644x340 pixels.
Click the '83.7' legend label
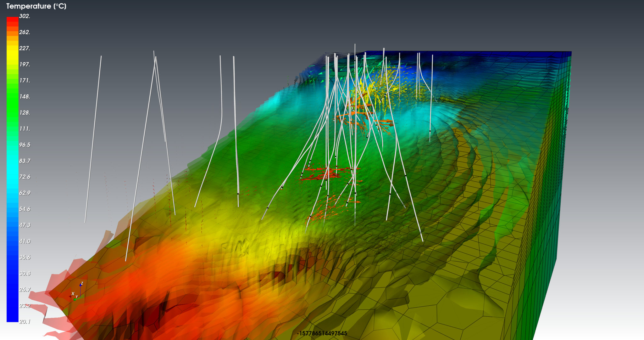pos(25,161)
